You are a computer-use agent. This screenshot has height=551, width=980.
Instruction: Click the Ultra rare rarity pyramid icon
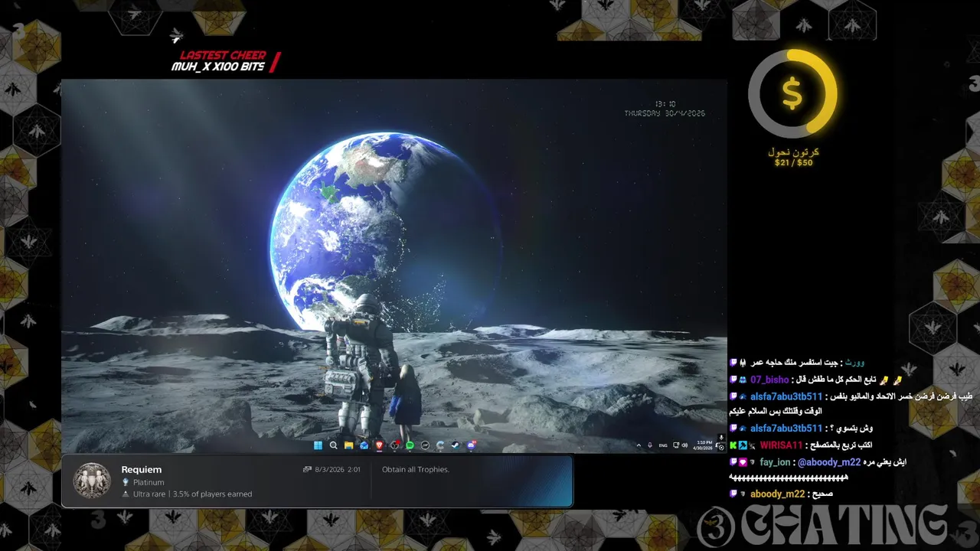coord(126,494)
